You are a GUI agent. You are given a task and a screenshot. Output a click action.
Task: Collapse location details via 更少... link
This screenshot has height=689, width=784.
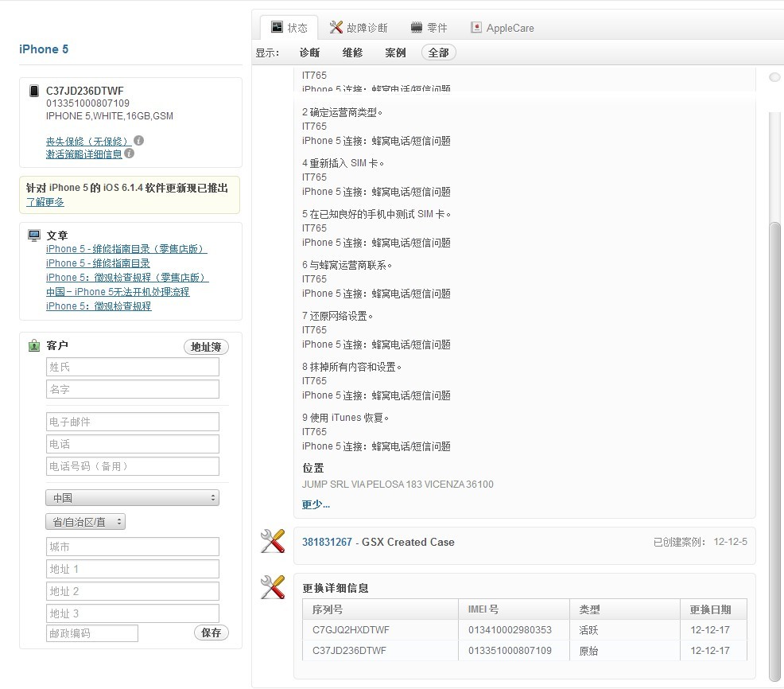pos(312,504)
